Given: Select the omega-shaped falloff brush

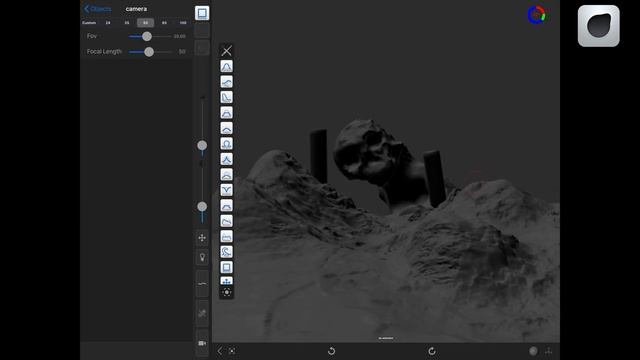Looking at the screenshot, I should (x=227, y=144).
